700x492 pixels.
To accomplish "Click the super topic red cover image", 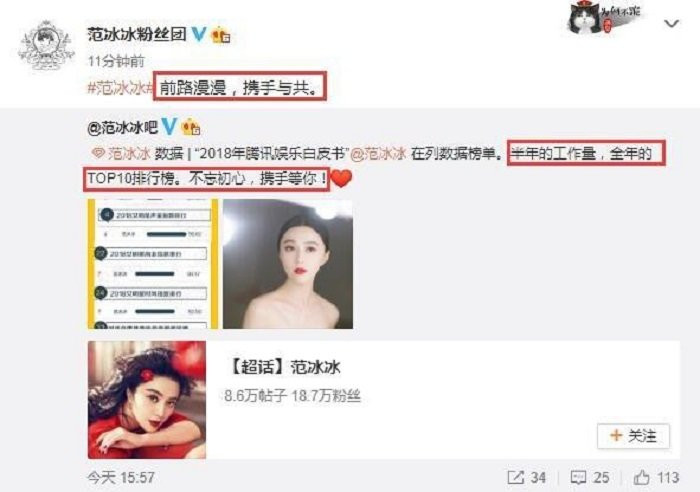I will pyautogui.click(x=147, y=400).
